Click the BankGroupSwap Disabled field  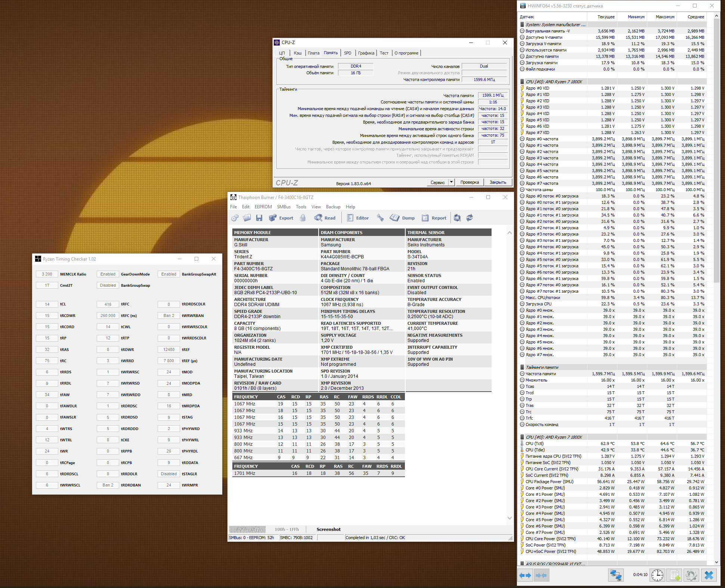pos(108,286)
